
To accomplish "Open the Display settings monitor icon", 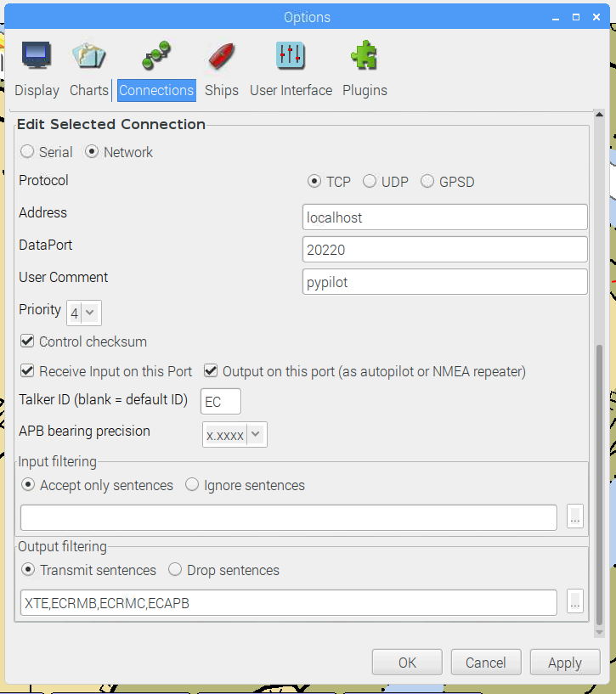I will (x=37, y=55).
